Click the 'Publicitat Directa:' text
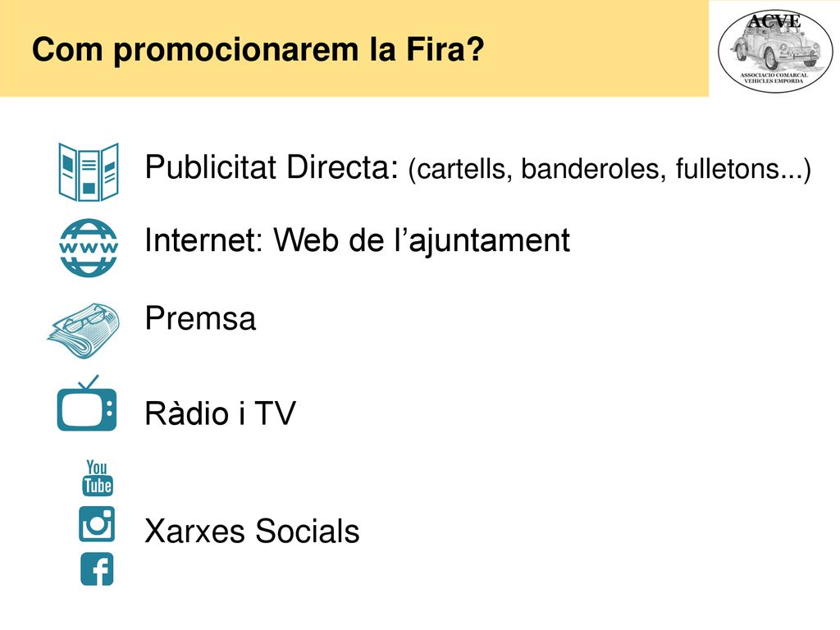The width and height of the screenshot is (840, 630). 272,167
